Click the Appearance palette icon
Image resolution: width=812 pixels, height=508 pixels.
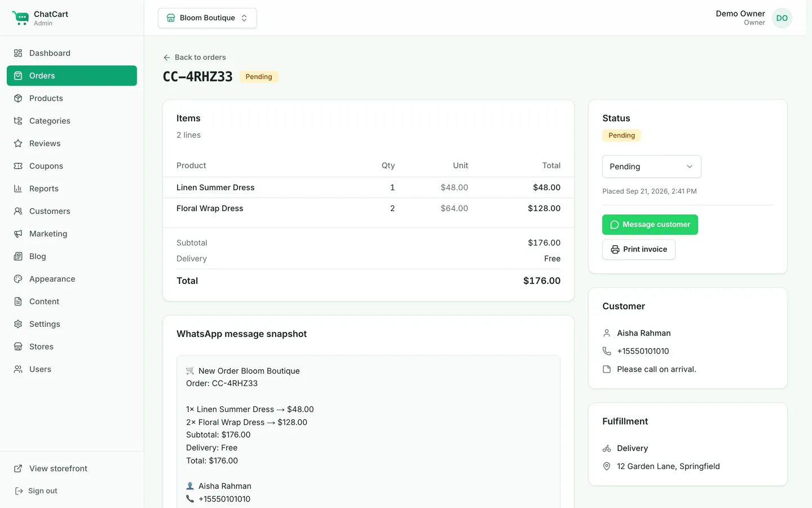click(18, 279)
